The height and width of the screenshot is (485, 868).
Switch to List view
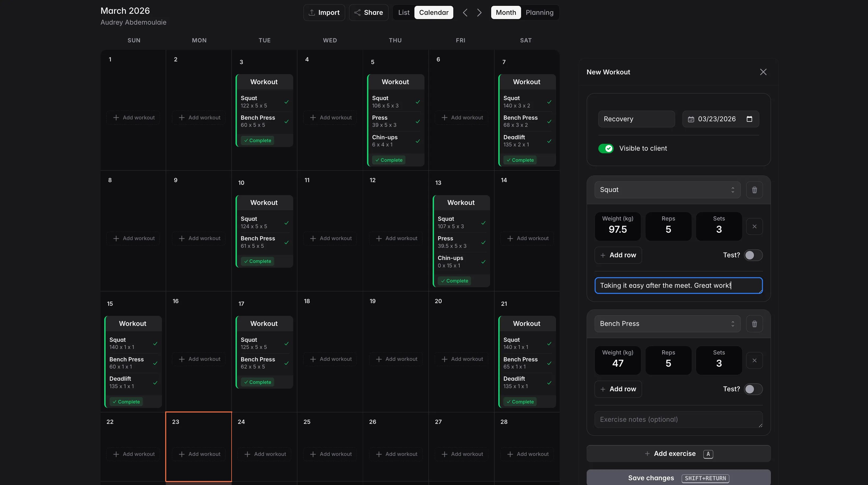tap(403, 12)
